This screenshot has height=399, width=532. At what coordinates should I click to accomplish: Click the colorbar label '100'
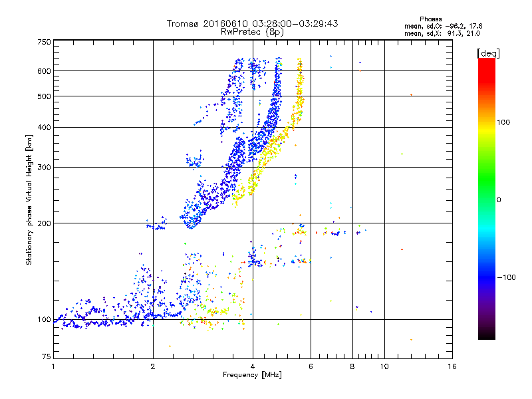coord(503,122)
